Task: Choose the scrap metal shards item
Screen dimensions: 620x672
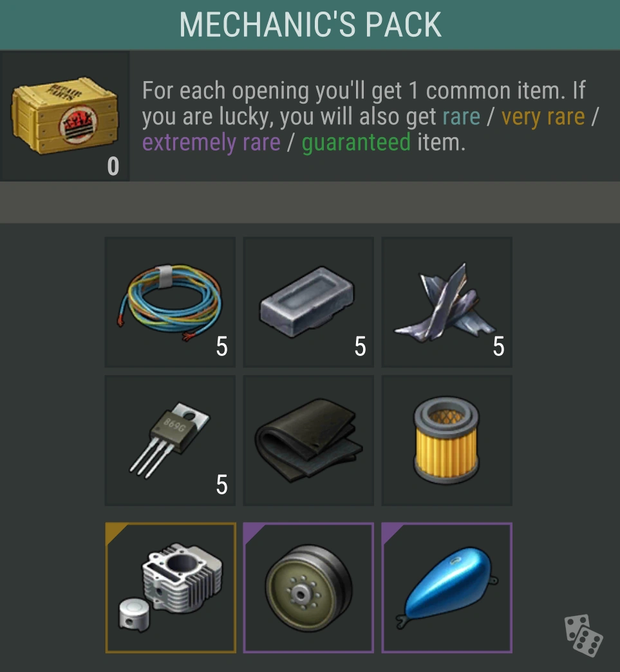Action: [447, 302]
